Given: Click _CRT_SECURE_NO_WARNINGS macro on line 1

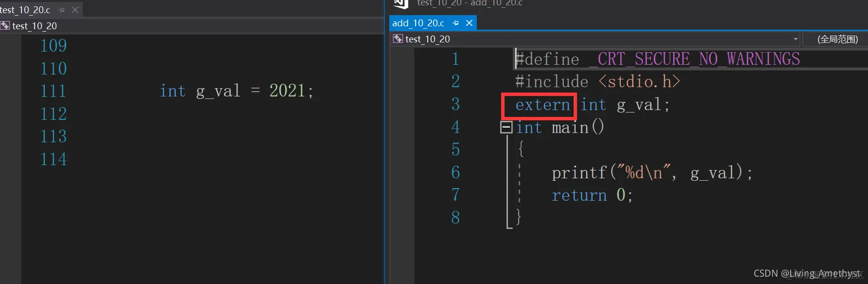Looking at the screenshot, I should click(694, 59).
